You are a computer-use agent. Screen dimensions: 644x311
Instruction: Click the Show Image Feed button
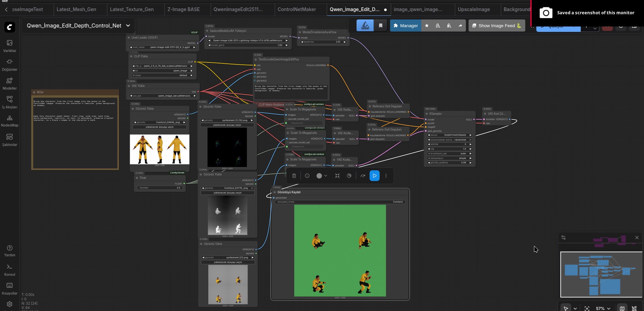(x=496, y=25)
